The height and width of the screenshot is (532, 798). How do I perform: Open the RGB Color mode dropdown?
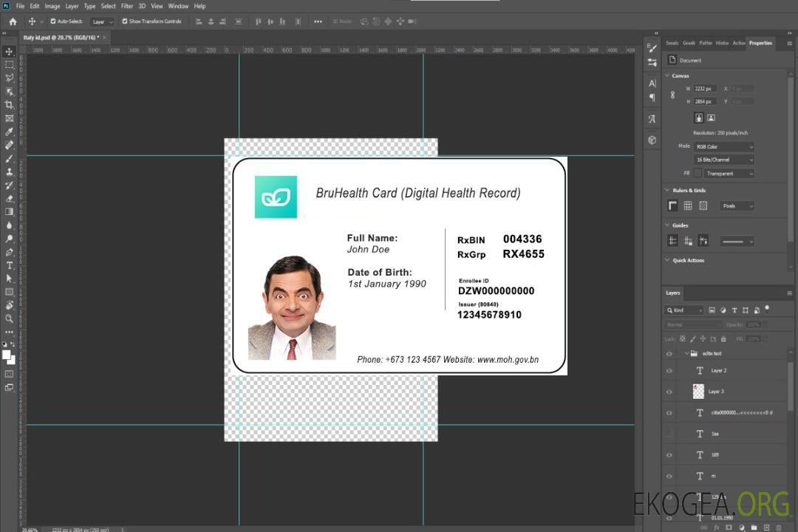click(723, 146)
